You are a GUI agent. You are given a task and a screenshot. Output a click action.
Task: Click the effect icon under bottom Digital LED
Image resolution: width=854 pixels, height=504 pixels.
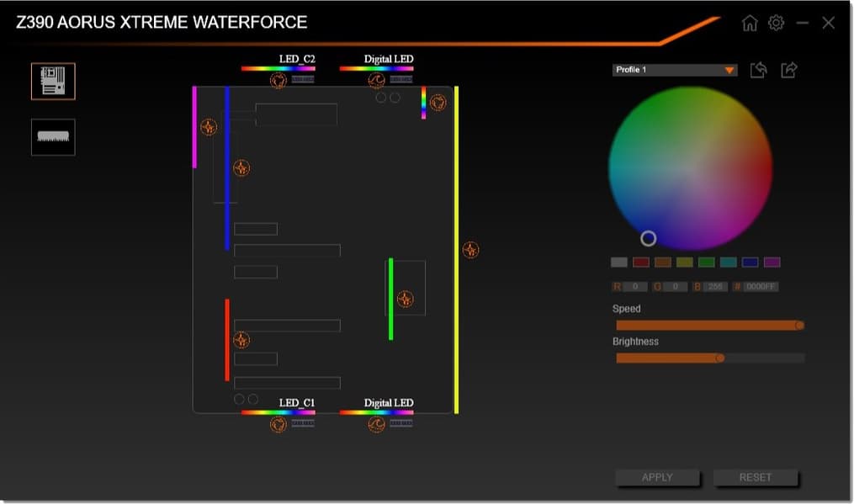[376, 424]
